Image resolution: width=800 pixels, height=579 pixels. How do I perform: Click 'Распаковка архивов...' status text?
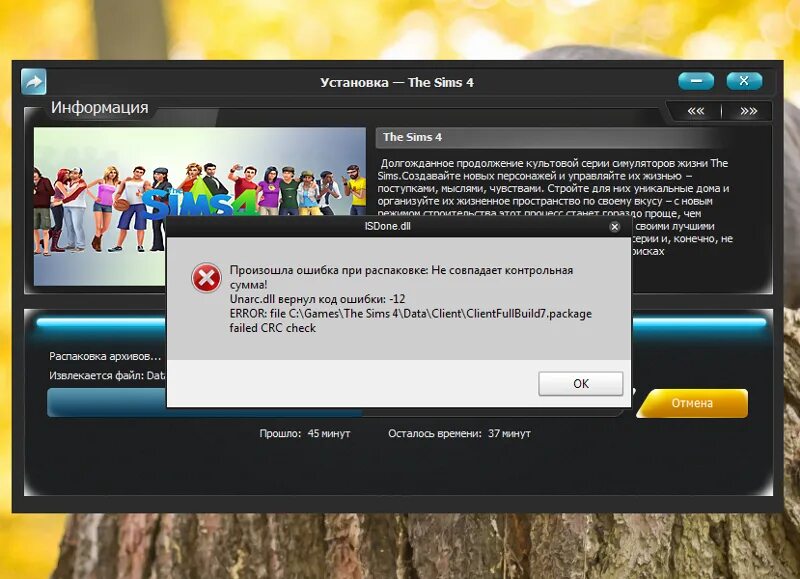coord(105,356)
